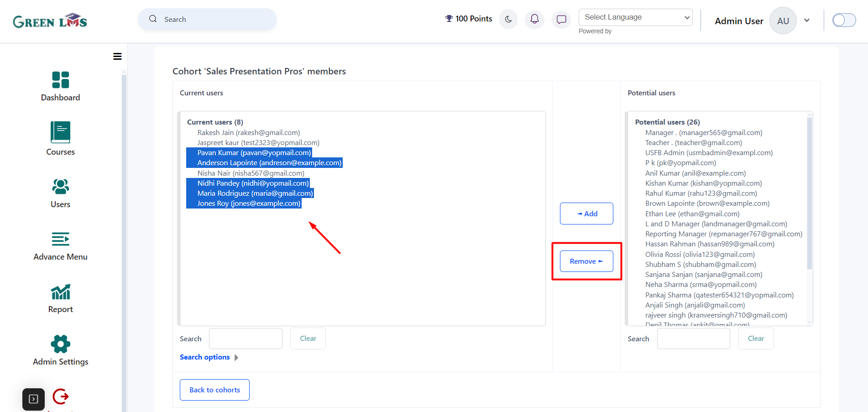Select Jaspreet kaur in current users

click(258, 143)
